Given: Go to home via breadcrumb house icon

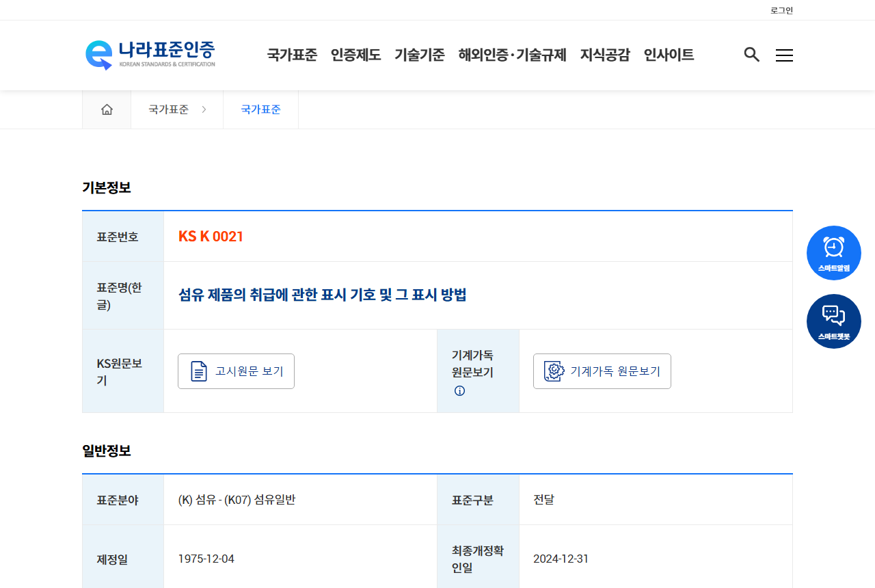Looking at the screenshot, I should [x=107, y=109].
